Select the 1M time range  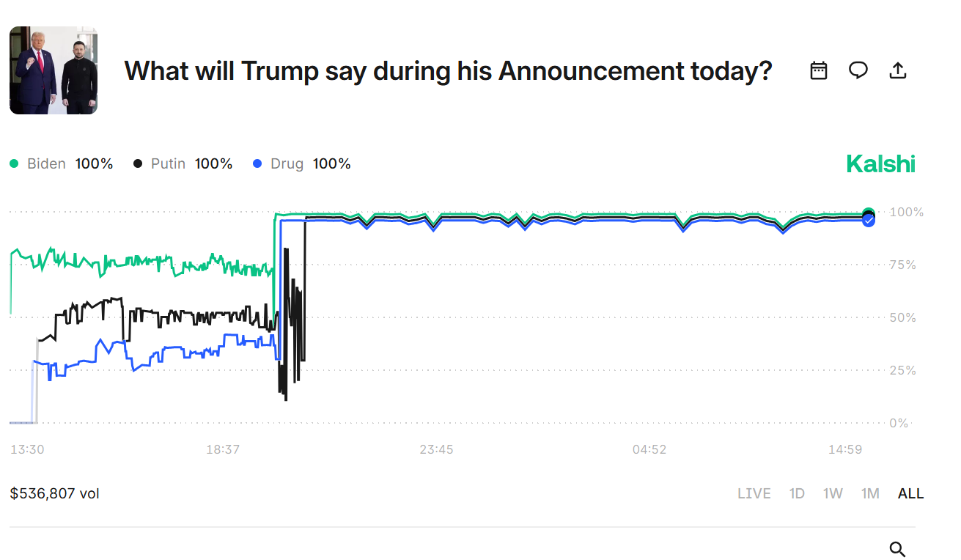[870, 493]
